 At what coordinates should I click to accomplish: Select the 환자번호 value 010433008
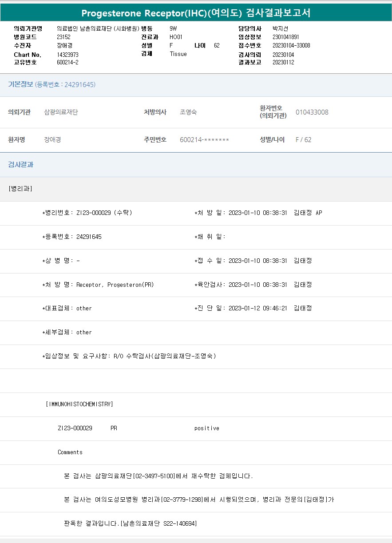[312, 112]
